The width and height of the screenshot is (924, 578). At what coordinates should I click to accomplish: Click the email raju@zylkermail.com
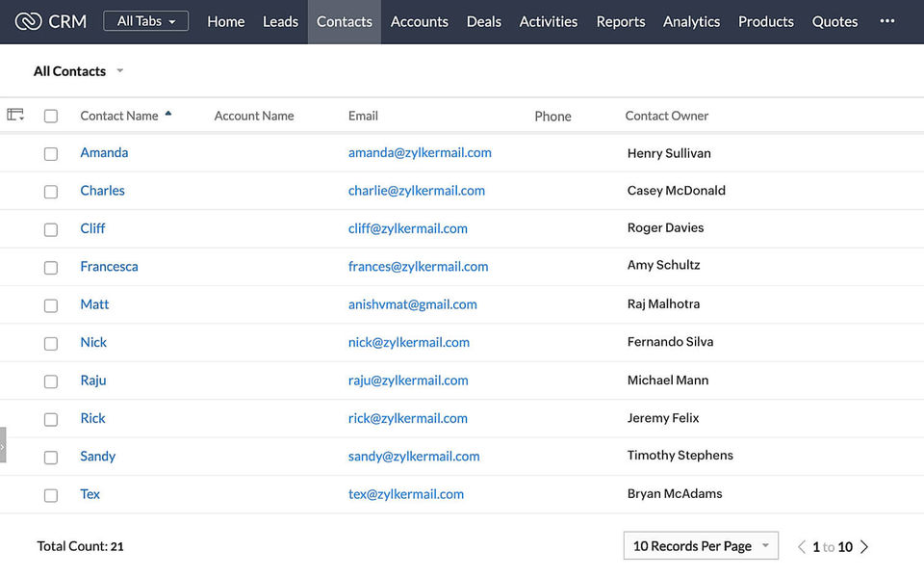pos(408,381)
